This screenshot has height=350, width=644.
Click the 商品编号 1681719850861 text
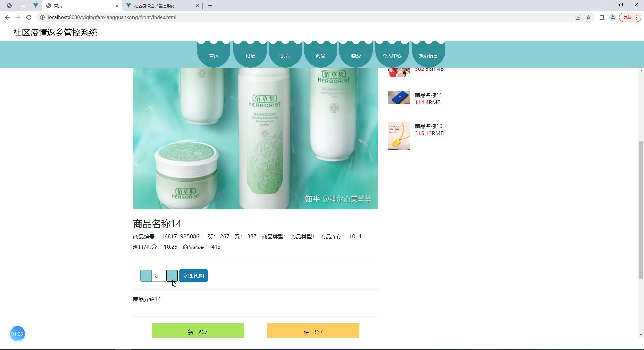(168, 236)
